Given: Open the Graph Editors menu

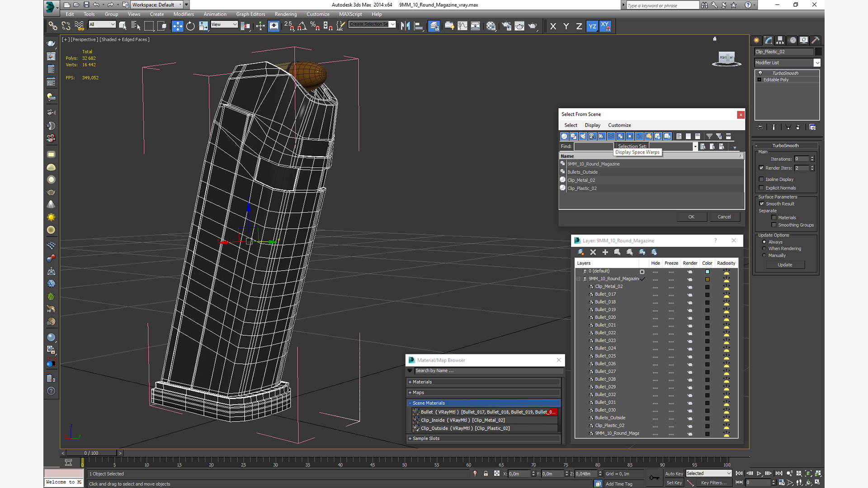Looking at the screenshot, I should click(250, 14).
